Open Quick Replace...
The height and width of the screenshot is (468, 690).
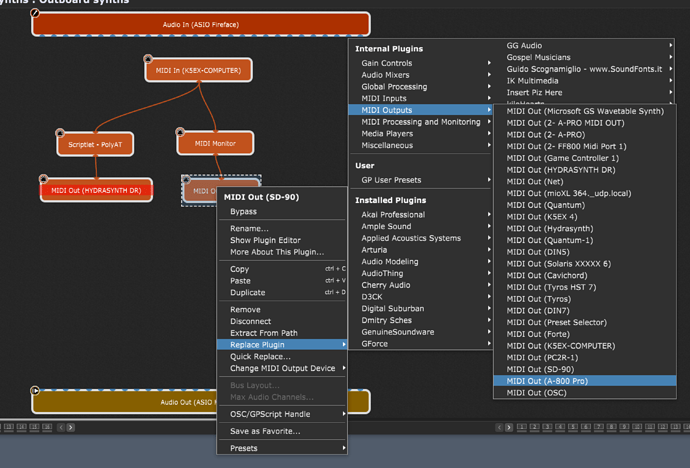(282, 357)
